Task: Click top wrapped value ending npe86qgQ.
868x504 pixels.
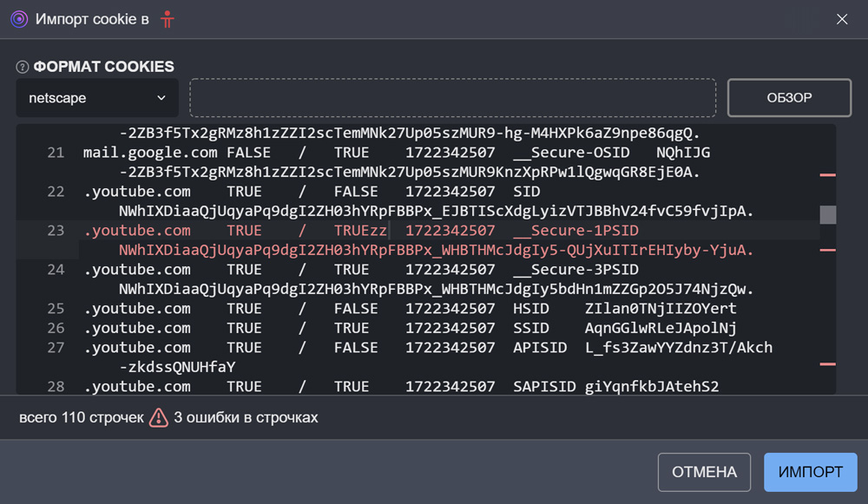Action: click(x=410, y=134)
